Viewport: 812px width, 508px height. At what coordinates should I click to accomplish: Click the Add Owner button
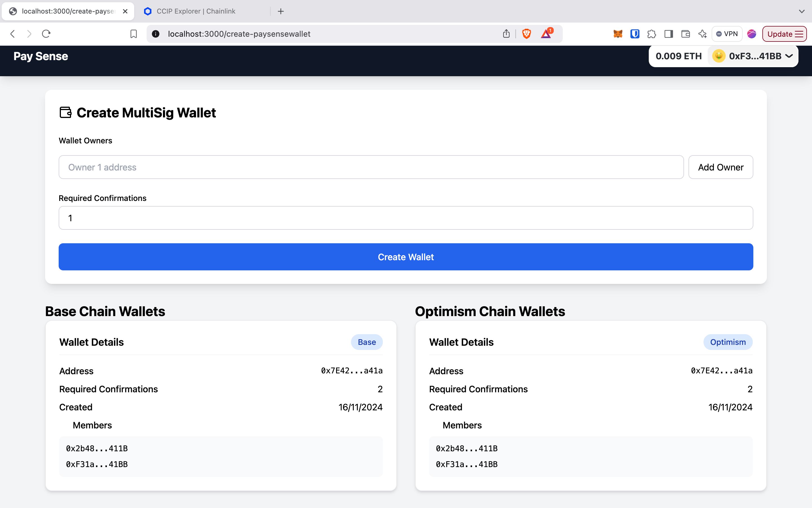pos(721,167)
